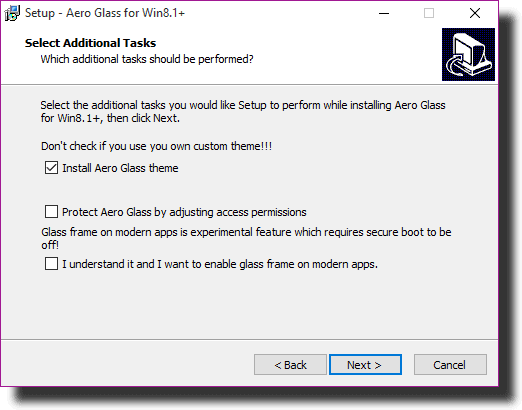This screenshot has width=522, height=410.
Task: Tick the glass frame on modern apps checkbox
Action: click(x=51, y=264)
